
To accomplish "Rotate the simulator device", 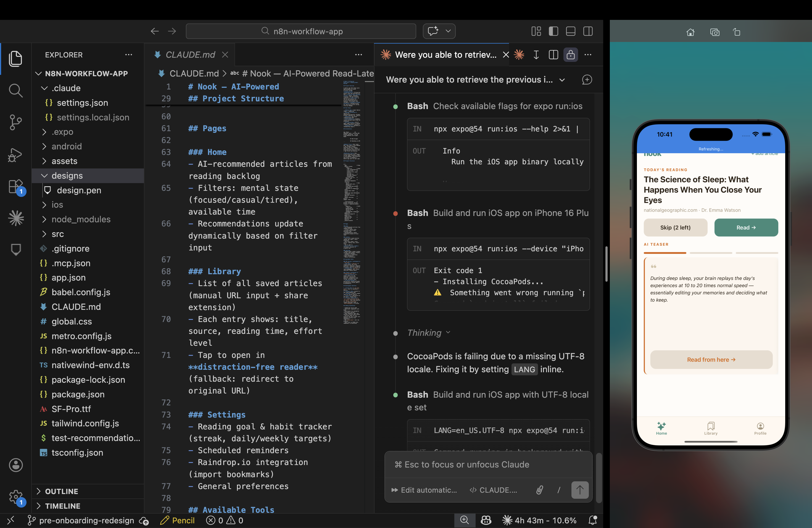I will pyautogui.click(x=737, y=32).
